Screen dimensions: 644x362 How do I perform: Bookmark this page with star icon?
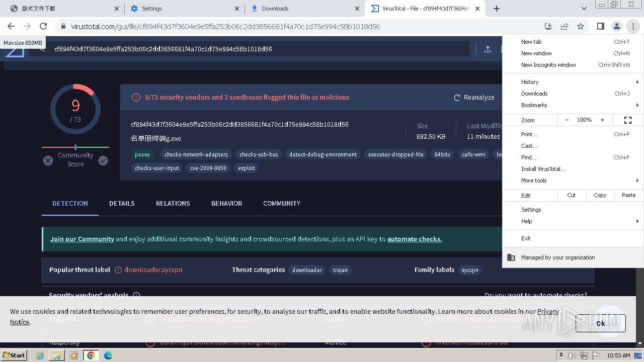point(581,26)
